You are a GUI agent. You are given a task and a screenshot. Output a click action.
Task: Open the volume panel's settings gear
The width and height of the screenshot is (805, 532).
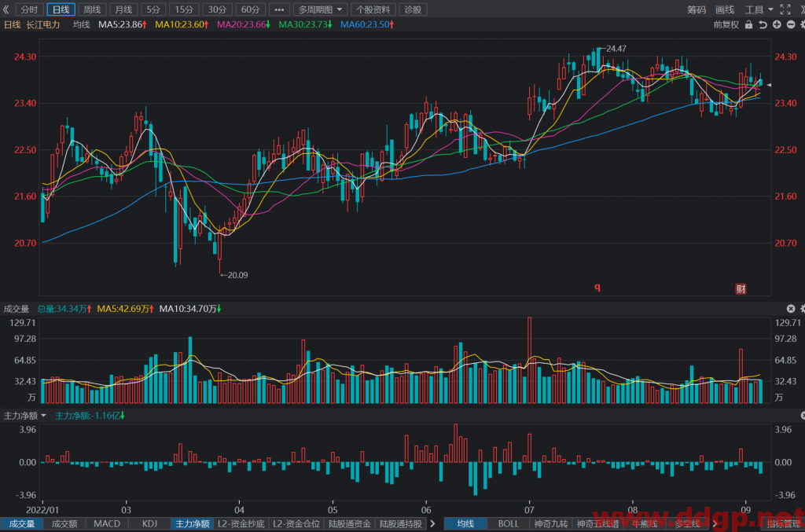point(803,308)
